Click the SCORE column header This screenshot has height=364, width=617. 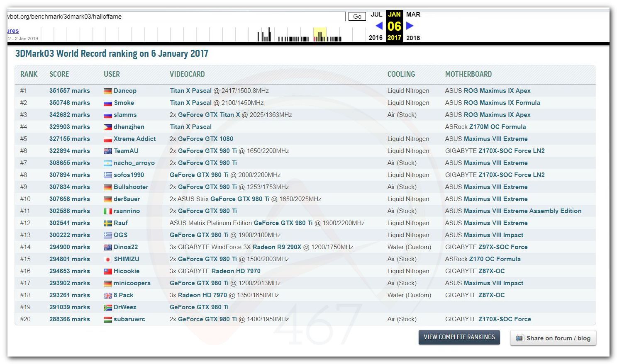tap(59, 74)
